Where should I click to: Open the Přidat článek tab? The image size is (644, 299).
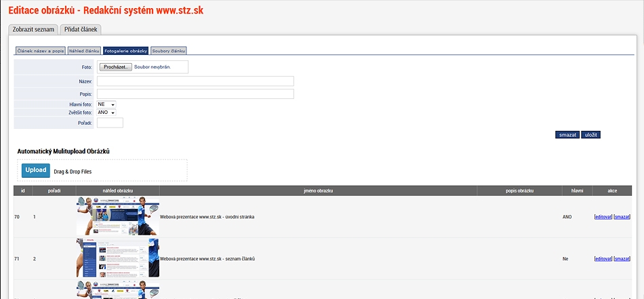(x=81, y=30)
